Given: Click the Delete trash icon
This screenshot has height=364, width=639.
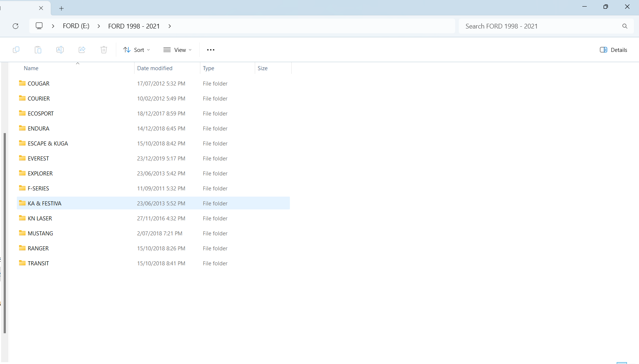Looking at the screenshot, I should 104,50.
